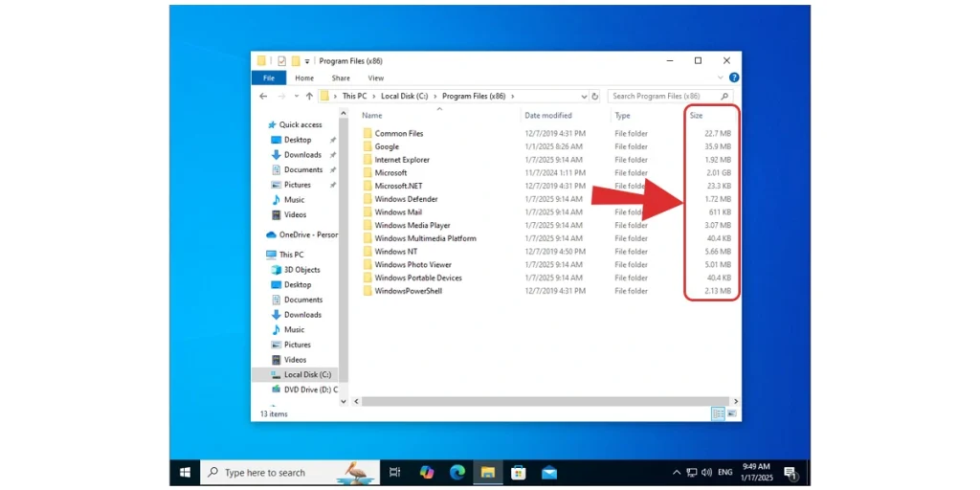The height and width of the screenshot is (490, 980).
Task: Click the Google folder icon
Action: (x=367, y=146)
